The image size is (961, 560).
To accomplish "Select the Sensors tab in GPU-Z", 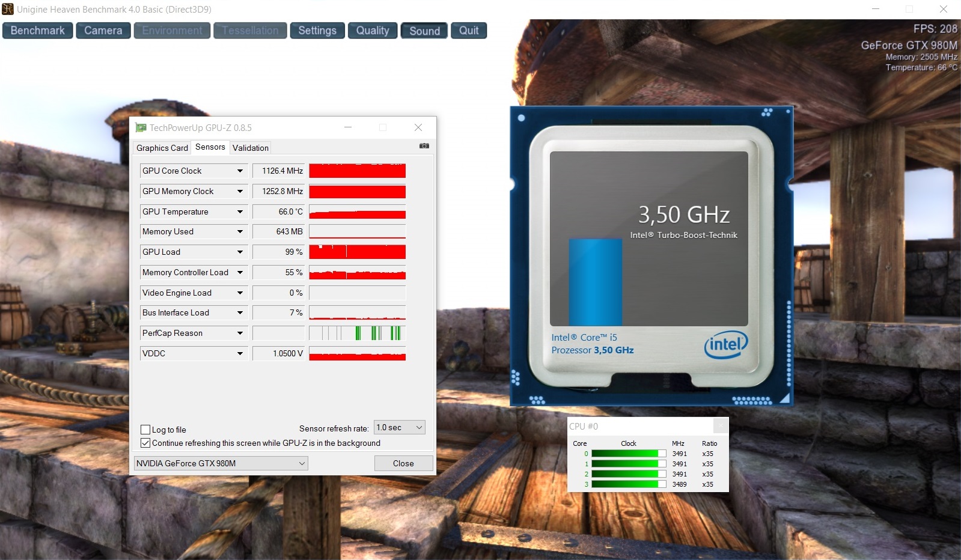I will click(x=210, y=147).
